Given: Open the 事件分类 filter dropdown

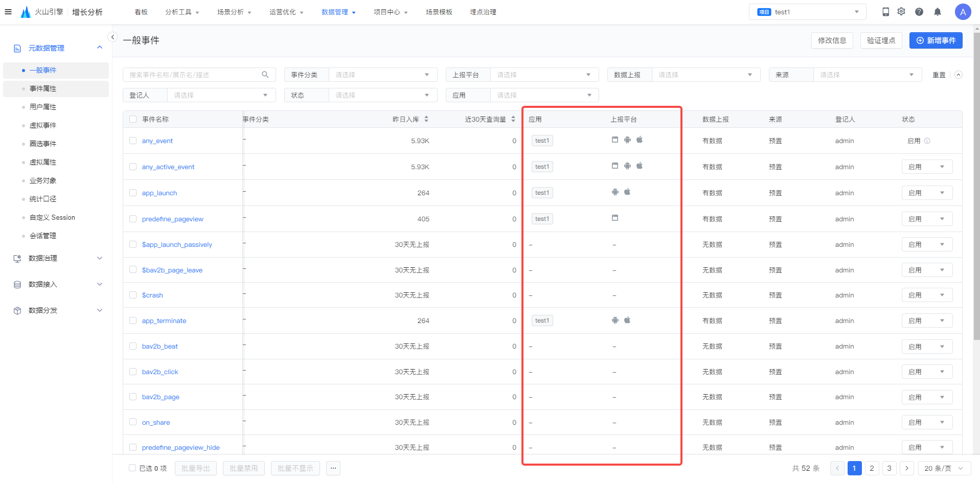Looking at the screenshot, I should [x=383, y=75].
